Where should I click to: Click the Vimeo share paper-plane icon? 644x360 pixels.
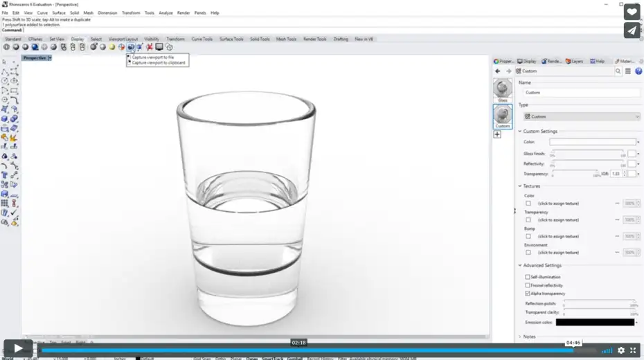pyautogui.click(x=632, y=30)
